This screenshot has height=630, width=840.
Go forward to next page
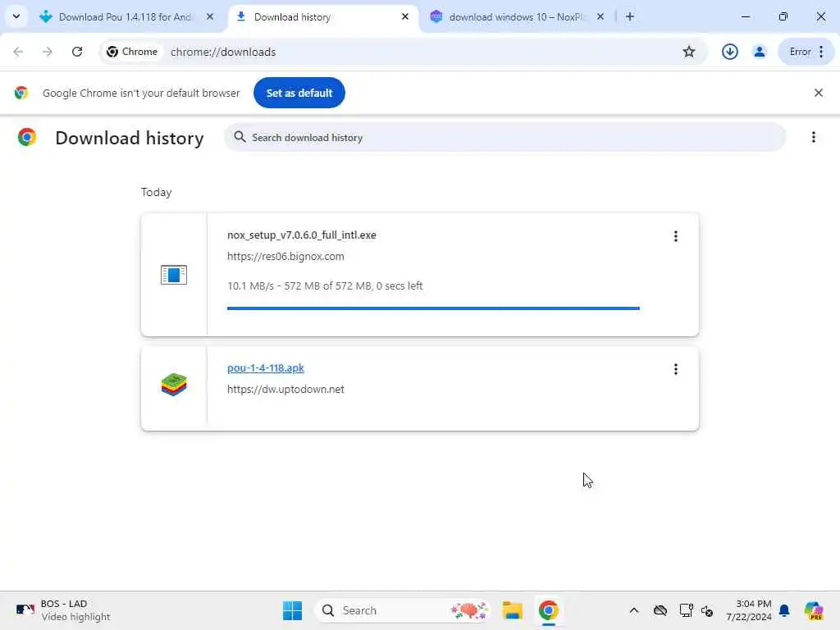point(48,52)
